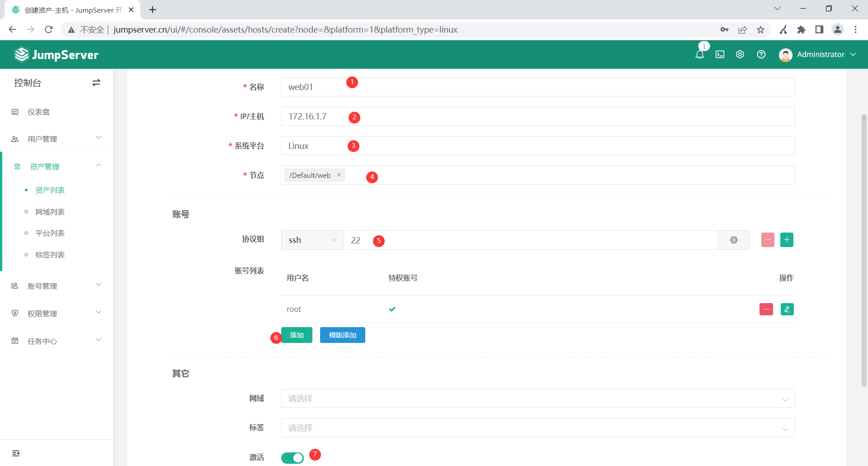Image resolution: width=868 pixels, height=466 pixels.
Task: Click the JumpServer logo
Action: (x=57, y=55)
